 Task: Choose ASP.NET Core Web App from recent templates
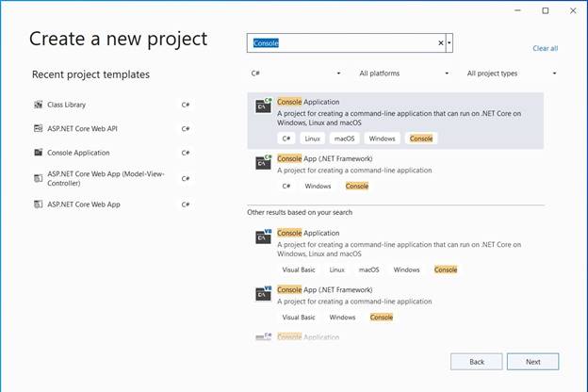point(112,204)
